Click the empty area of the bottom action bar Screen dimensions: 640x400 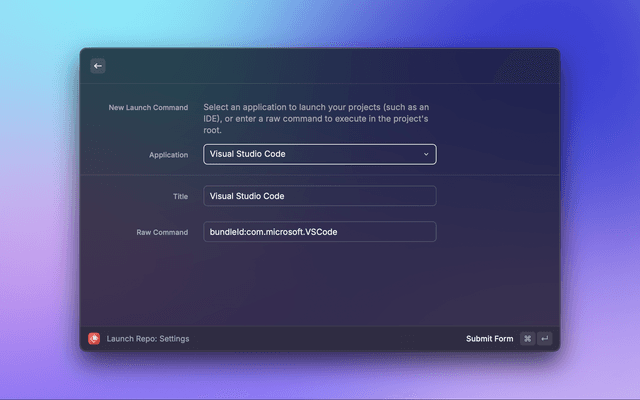pyautogui.click(x=330, y=339)
